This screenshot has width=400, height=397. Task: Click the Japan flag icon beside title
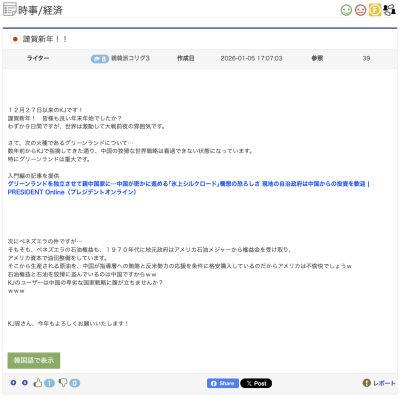[15, 39]
